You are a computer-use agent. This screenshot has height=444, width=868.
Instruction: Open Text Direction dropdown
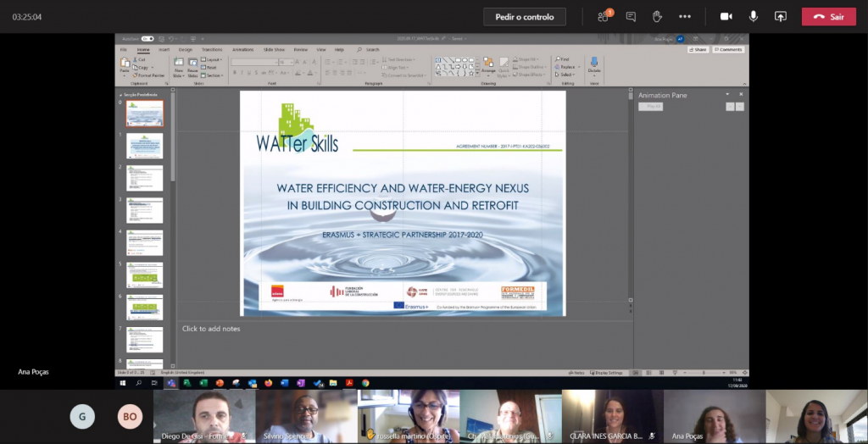(x=398, y=60)
